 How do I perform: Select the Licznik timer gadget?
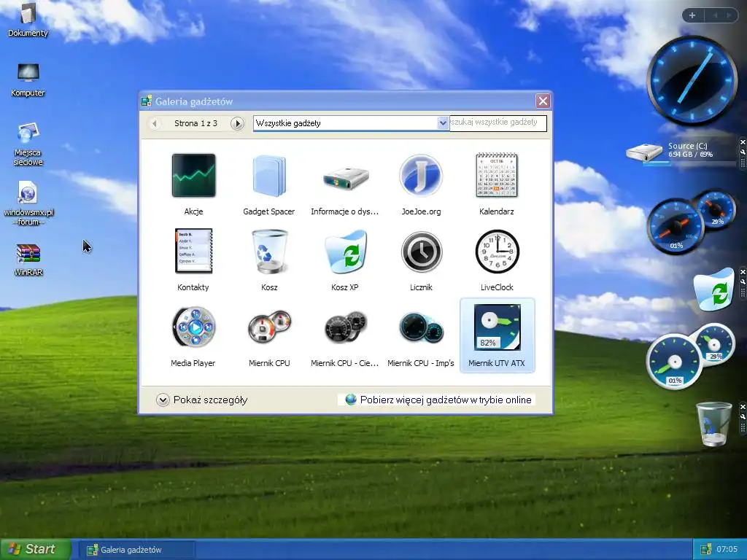[421, 260]
